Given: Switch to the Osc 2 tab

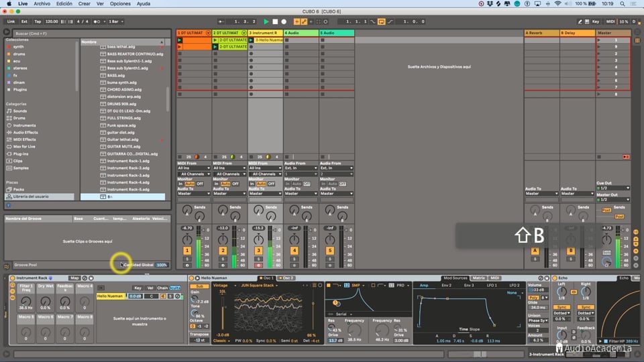Looking at the screenshot, I should [286, 278].
